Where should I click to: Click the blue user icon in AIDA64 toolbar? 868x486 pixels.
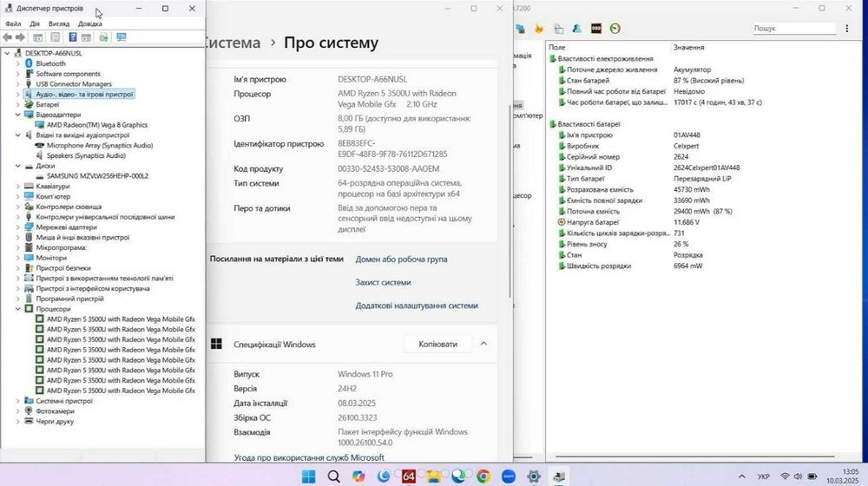pyautogui.click(x=577, y=29)
